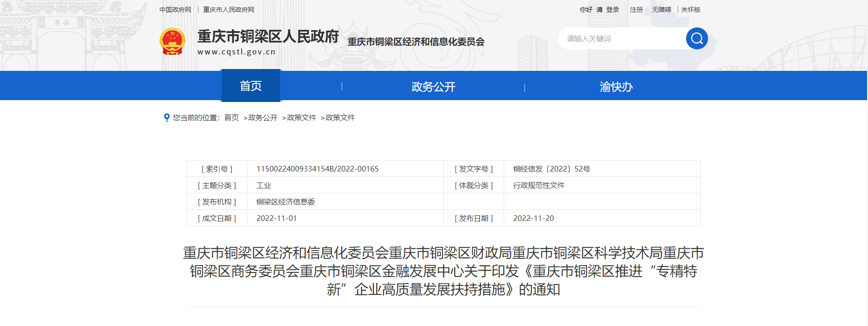This screenshot has width=868, height=326.
Task: Click the document index number 11500224009334154B/2022-00165
Action: coord(317,169)
